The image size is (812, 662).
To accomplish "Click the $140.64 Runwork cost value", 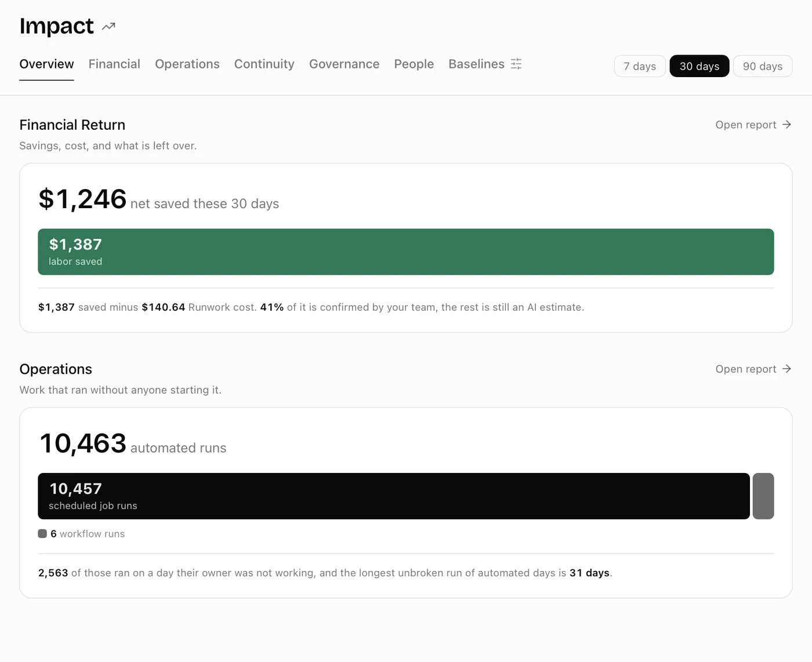I will click(x=164, y=307).
